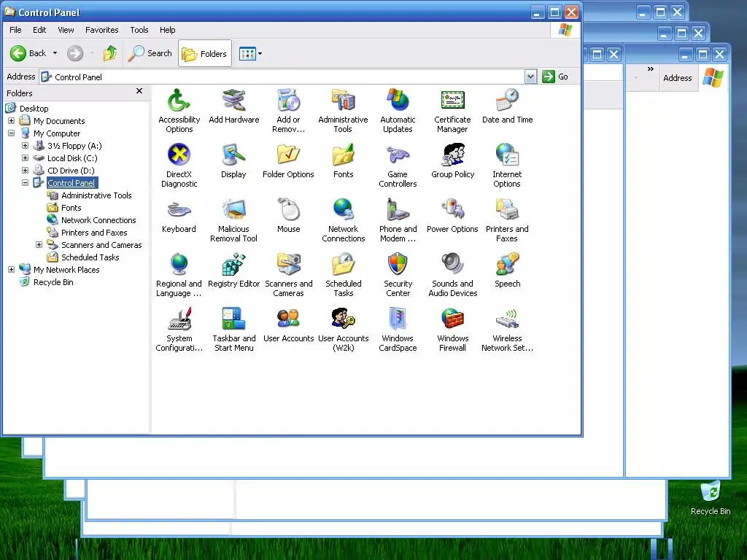Expand My Documents tree node
The height and width of the screenshot is (560, 747).
pyautogui.click(x=12, y=121)
